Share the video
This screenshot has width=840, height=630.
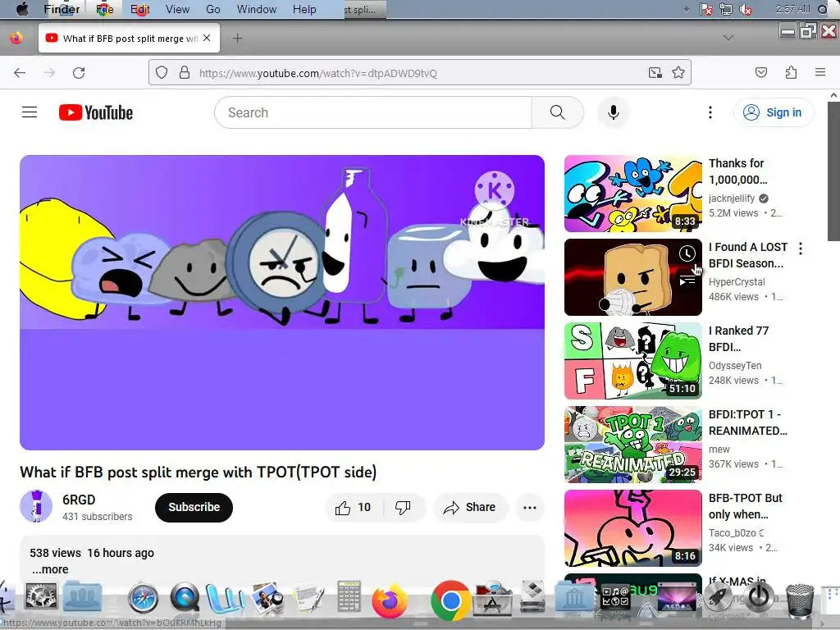pyautogui.click(x=470, y=507)
